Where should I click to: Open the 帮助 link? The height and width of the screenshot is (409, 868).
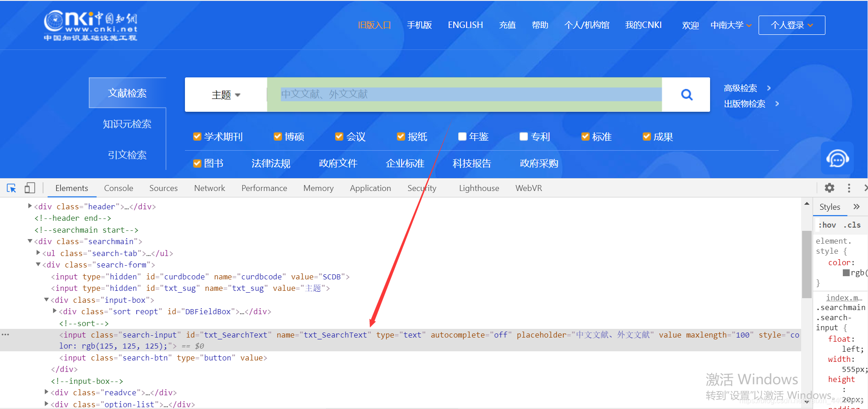pyautogui.click(x=540, y=25)
